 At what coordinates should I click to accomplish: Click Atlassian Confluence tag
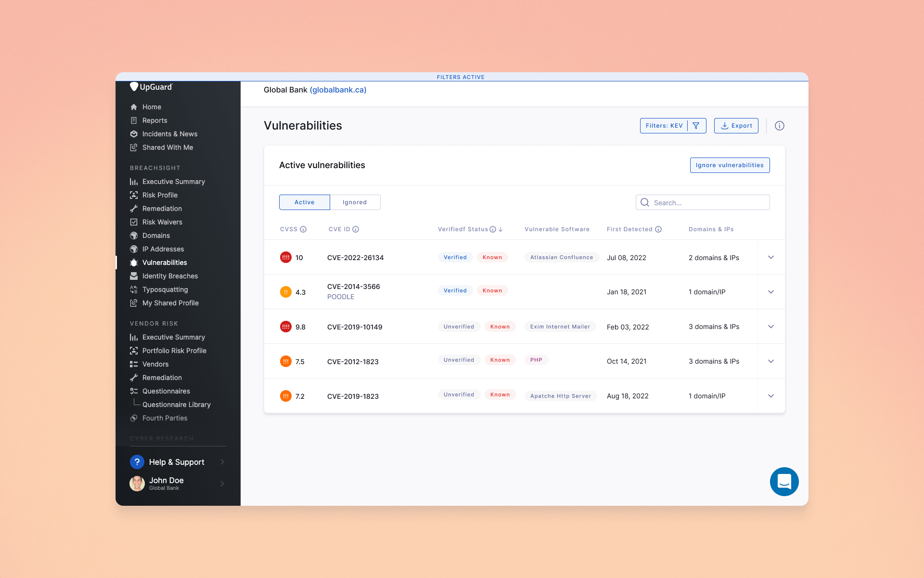point(562,257)
